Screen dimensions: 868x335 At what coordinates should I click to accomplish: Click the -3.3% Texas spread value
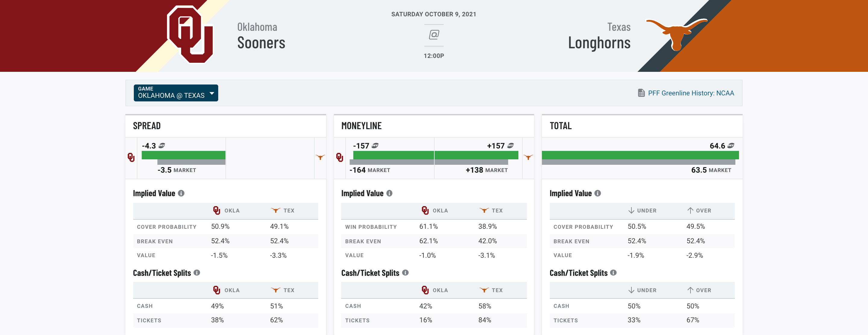pos(278,255)
